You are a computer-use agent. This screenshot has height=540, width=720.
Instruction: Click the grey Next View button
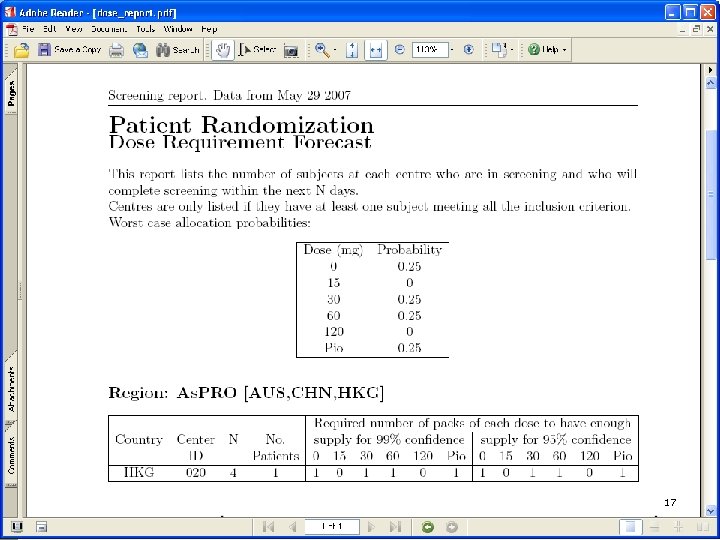tap(452, 527)
